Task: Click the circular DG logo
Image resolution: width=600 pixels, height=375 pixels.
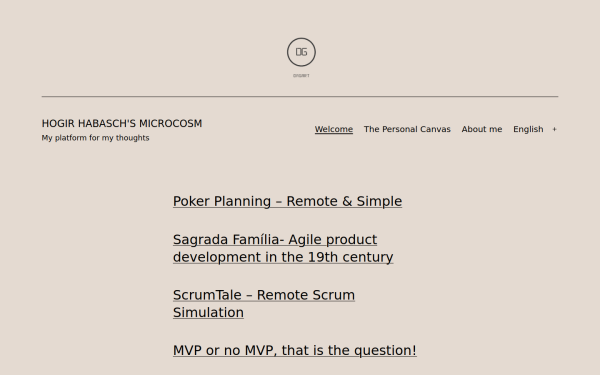Action: pos(301,52)
